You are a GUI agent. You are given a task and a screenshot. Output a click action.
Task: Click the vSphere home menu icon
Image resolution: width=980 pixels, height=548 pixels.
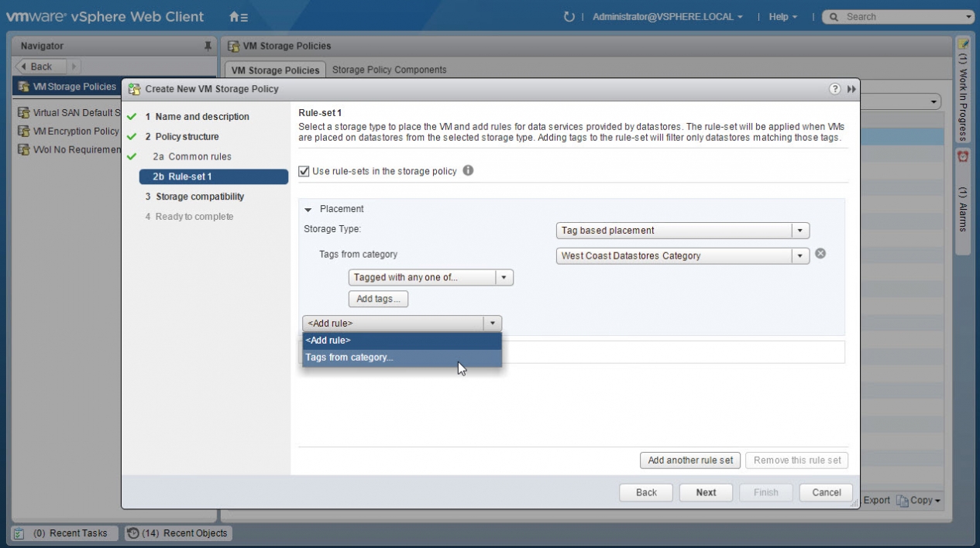tap(239, 17)
